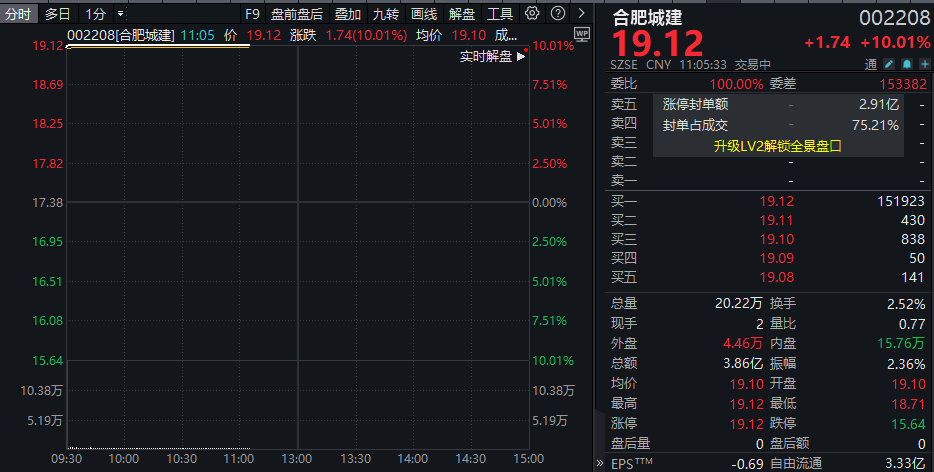Click the right chevron arrow in the toolbar
This screenshot has height=472, width=934.
[581, 13]
